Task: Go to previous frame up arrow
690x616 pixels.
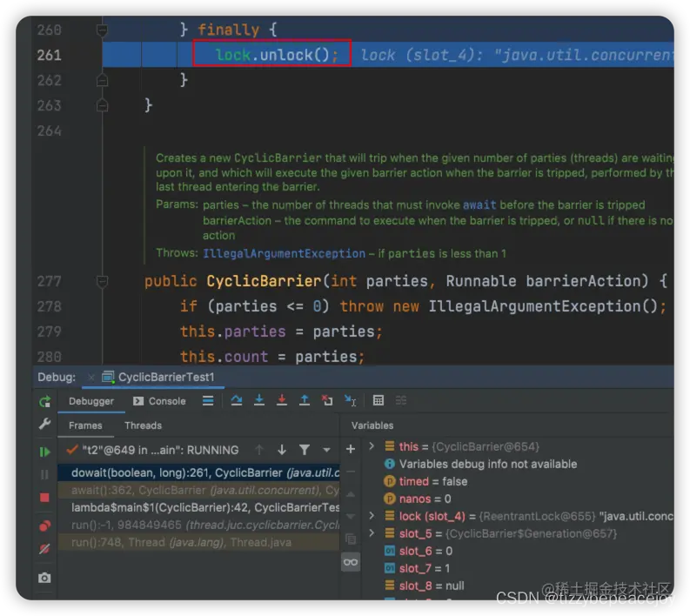Action: click(x=259, y=450)
